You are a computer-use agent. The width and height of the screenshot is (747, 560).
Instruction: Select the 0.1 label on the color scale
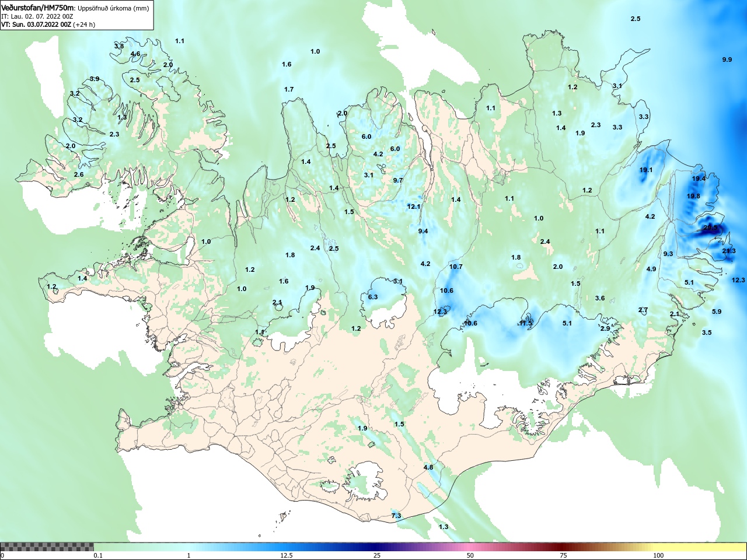[98, 555]
